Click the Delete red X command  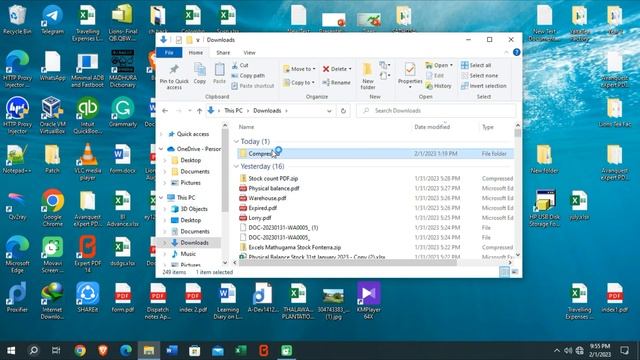click(x=337, y=69)
